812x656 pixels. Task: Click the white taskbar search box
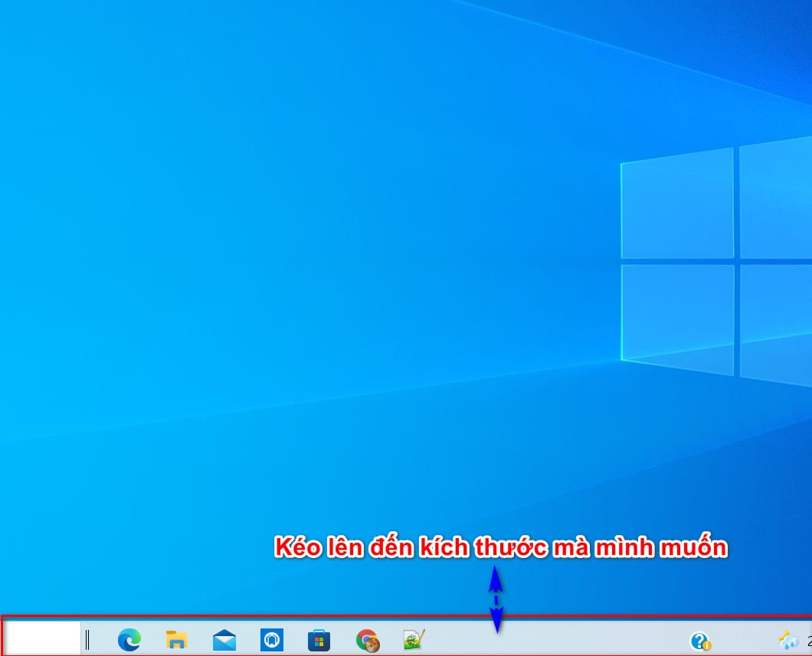click(42, 638)
